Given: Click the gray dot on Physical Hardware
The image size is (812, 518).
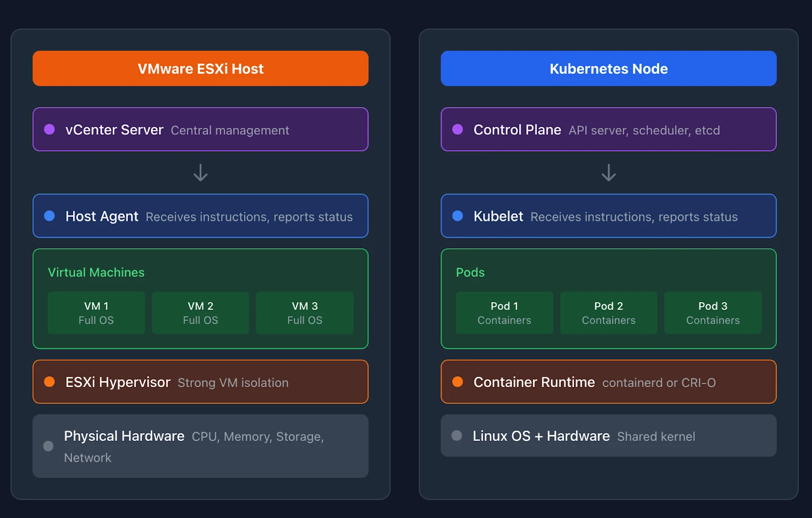Looking at the screenshot, I should [x=48, y=446].
